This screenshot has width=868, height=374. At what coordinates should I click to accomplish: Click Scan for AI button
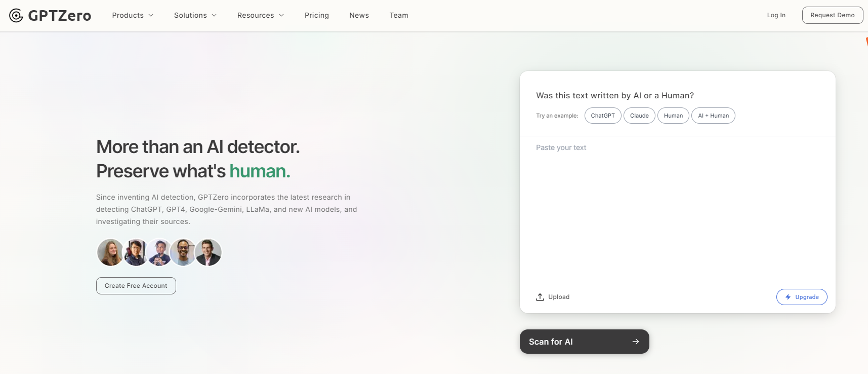pos(585,342)
